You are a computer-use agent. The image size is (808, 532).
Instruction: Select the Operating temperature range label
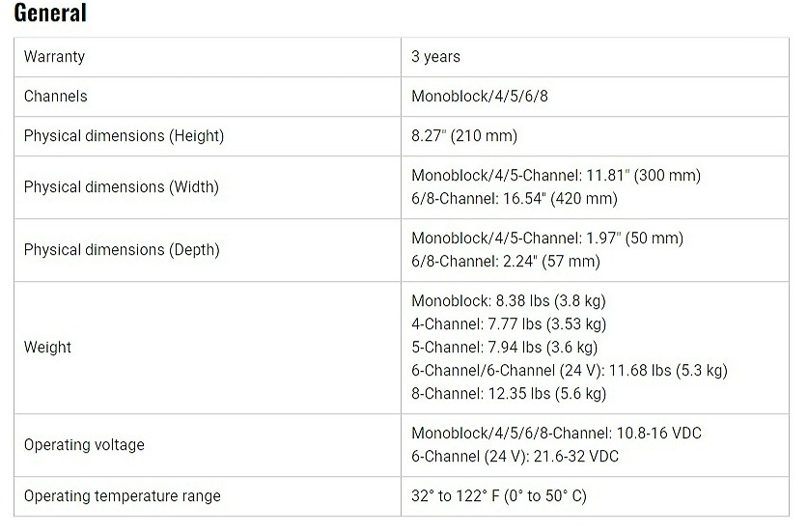pos(122,496)
